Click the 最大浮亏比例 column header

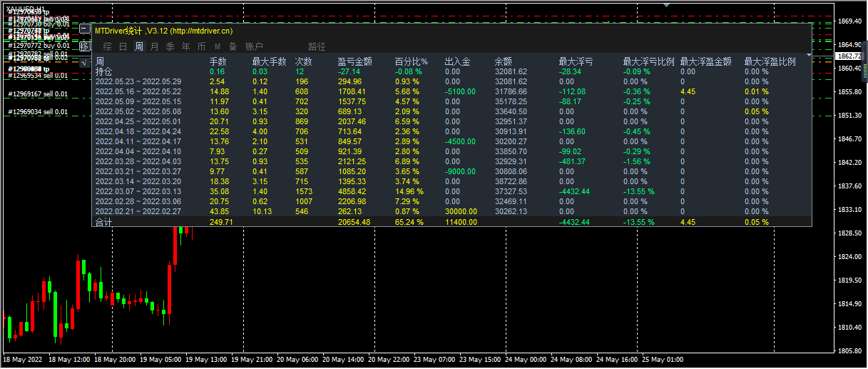(x=649, y=62)
